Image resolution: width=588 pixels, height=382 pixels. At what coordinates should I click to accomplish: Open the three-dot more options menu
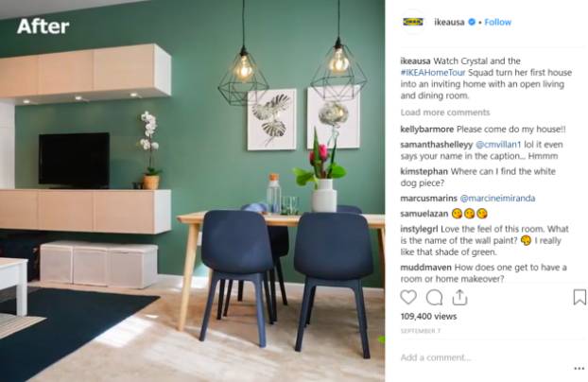(579, 369)
